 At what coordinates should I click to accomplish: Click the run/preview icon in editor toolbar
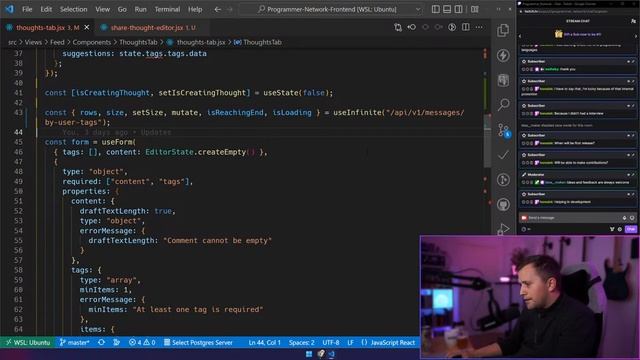pos(452,27)
